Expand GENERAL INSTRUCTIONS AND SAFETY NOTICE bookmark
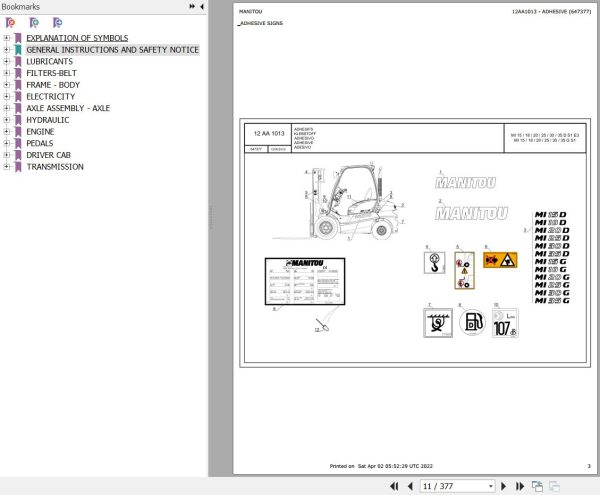The width and height of the screenshot is (600, 495). [6, 50]
